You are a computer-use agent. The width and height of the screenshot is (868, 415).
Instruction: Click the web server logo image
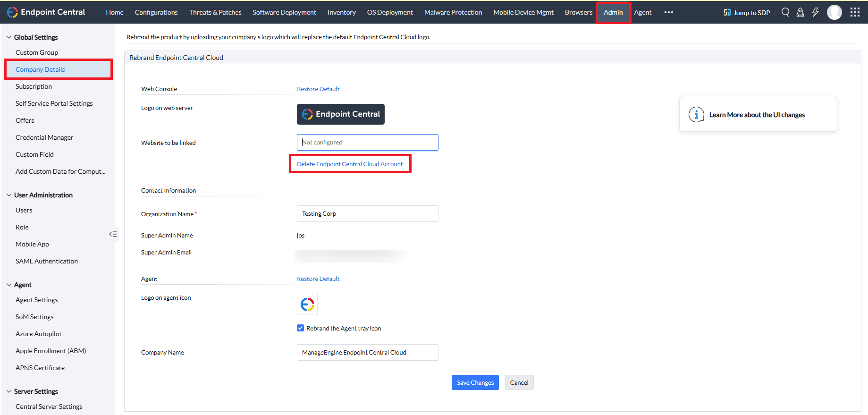tap(341, 114)
